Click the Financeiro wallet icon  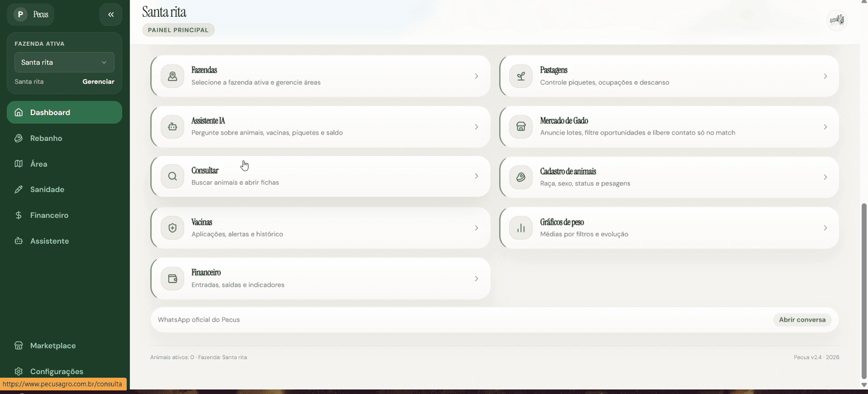[x=172, y=279]
